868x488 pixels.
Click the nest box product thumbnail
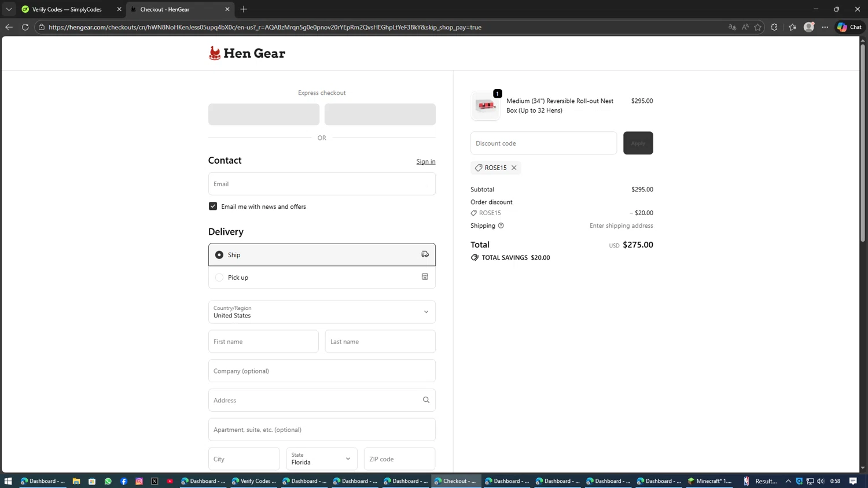pos(486,106)
